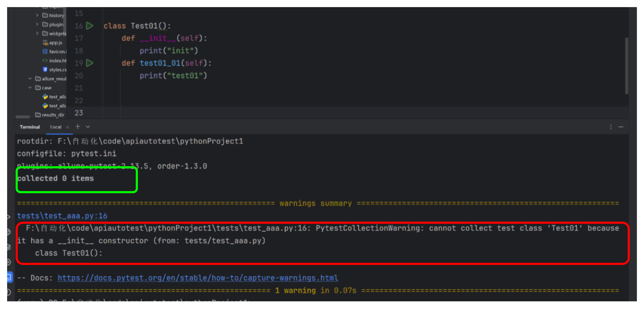This screenshot has height=309, width=644.
Task: Select app.js in the project tree
Action: click(55, 43)
